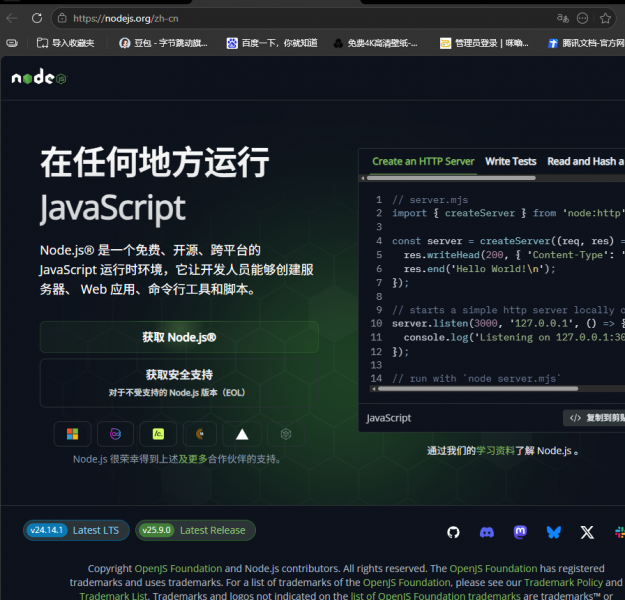
Task: Follow the 及更多 partners link
Action: tap(193, 459)
